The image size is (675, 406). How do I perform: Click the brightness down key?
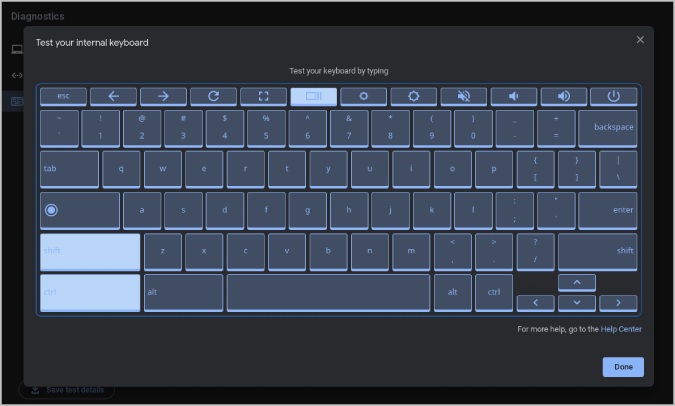(x=363, y=96)
